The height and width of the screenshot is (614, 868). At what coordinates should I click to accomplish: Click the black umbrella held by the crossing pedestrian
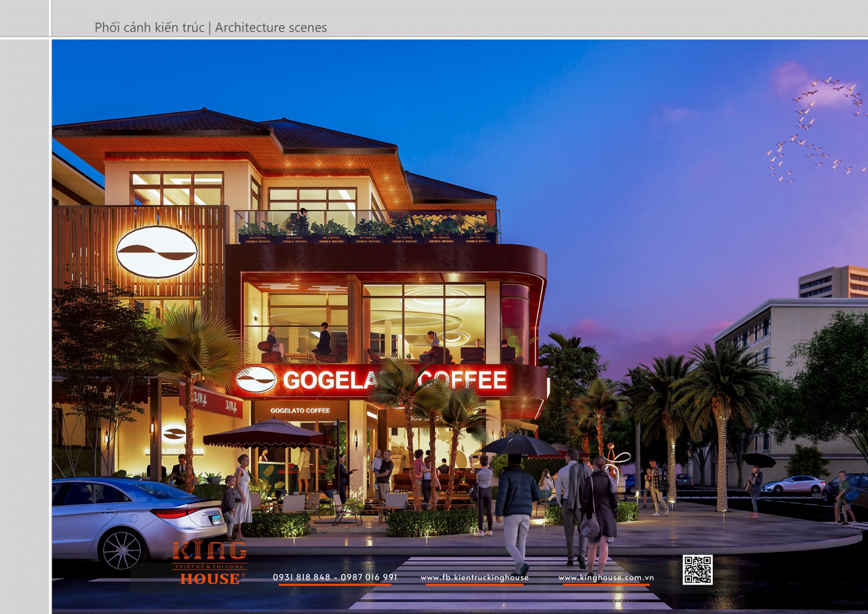coord(519,446)
